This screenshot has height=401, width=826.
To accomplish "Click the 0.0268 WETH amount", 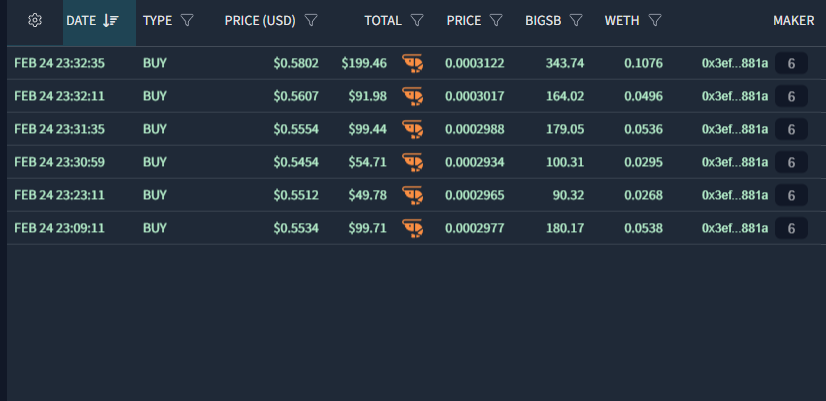I will [x=644, y=195].
